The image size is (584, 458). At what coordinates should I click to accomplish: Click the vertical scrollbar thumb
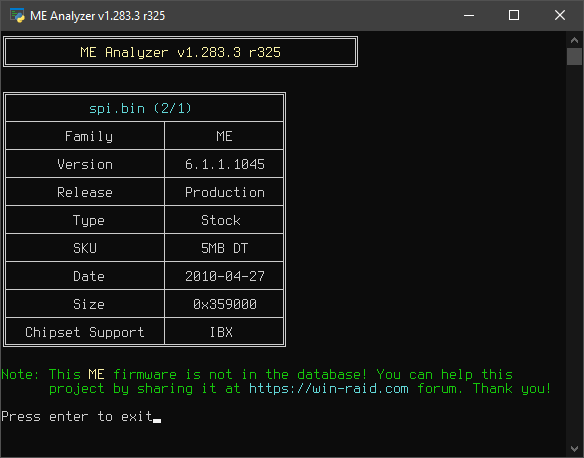pos(574,57)
